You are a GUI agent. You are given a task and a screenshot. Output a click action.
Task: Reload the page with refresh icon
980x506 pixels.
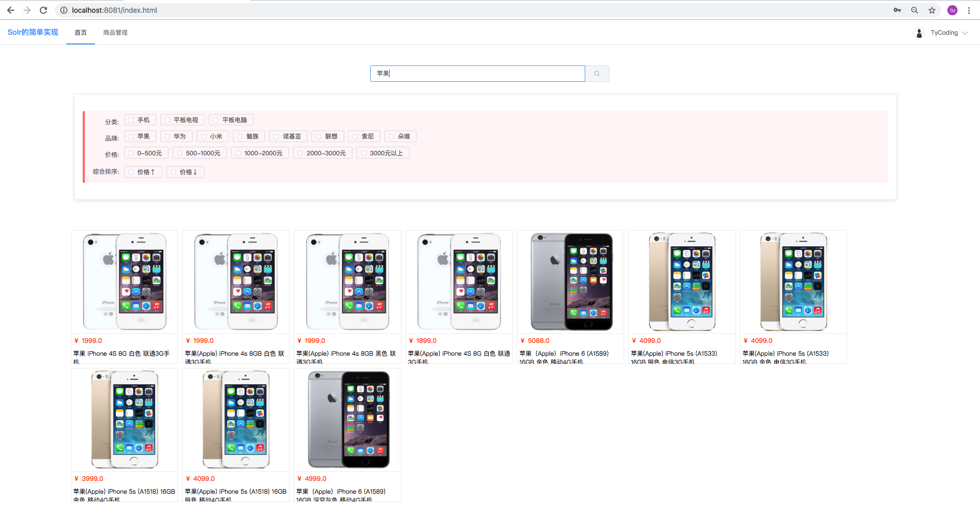(43, 10)
